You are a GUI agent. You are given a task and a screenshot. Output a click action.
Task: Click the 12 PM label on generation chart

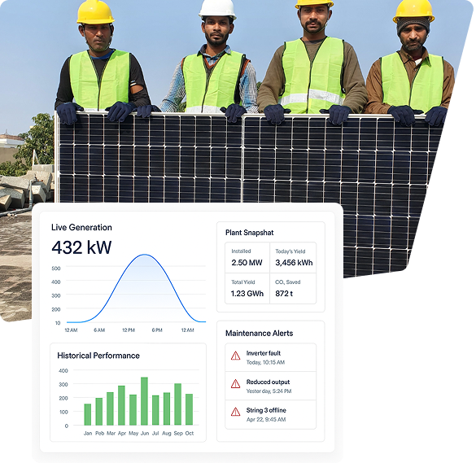pos(129,330)
